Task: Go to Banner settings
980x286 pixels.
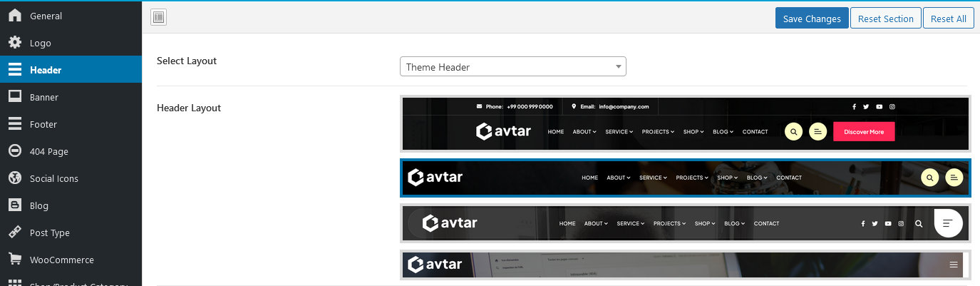Action: tap(71, 97)
